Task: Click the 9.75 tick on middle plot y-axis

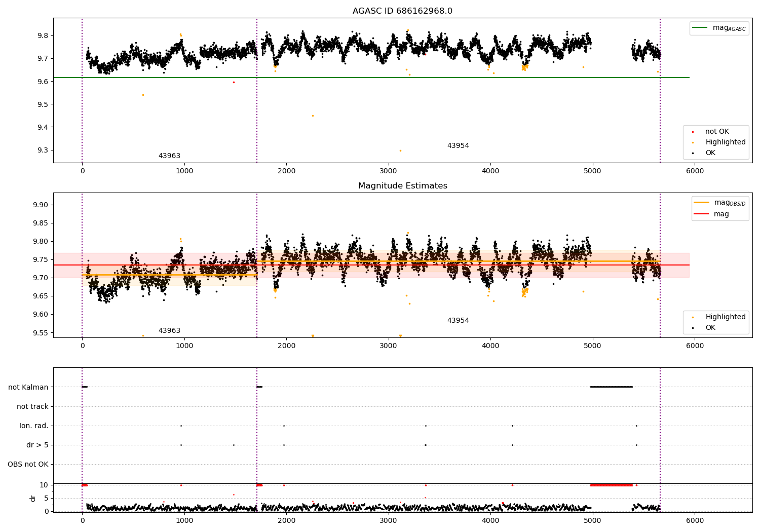Action: [x=40, y=260]
